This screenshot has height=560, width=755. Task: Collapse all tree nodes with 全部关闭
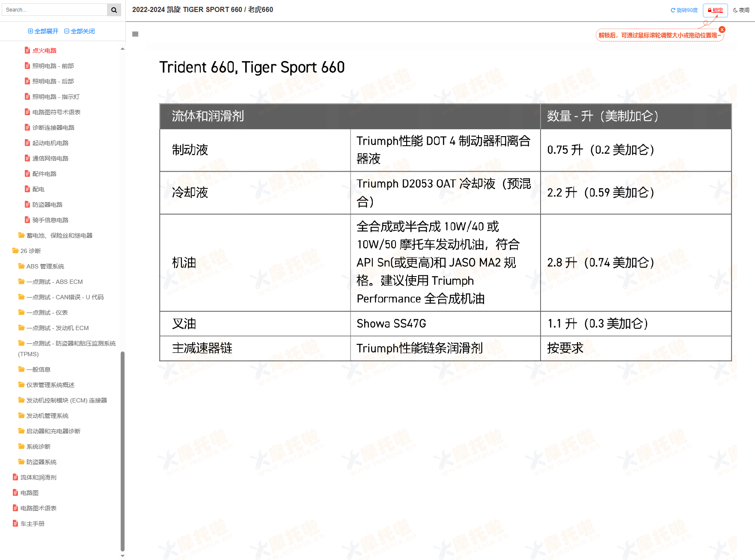(80, 31)
